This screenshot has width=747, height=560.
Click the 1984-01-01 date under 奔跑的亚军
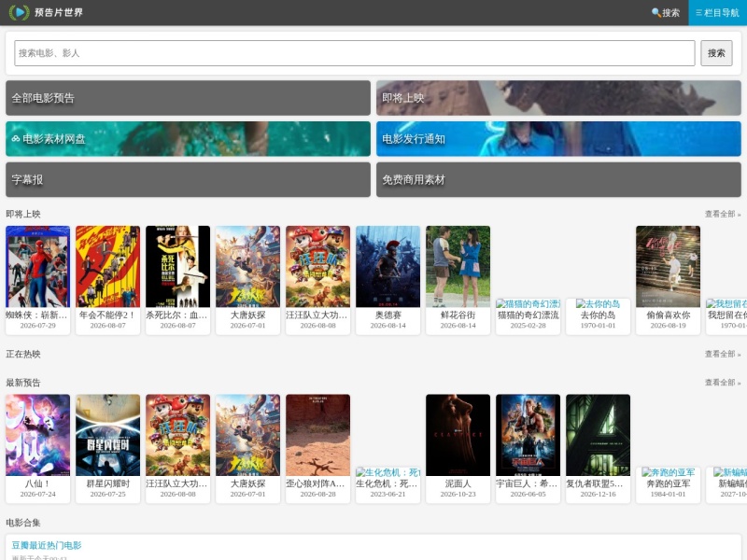point(668,495)
